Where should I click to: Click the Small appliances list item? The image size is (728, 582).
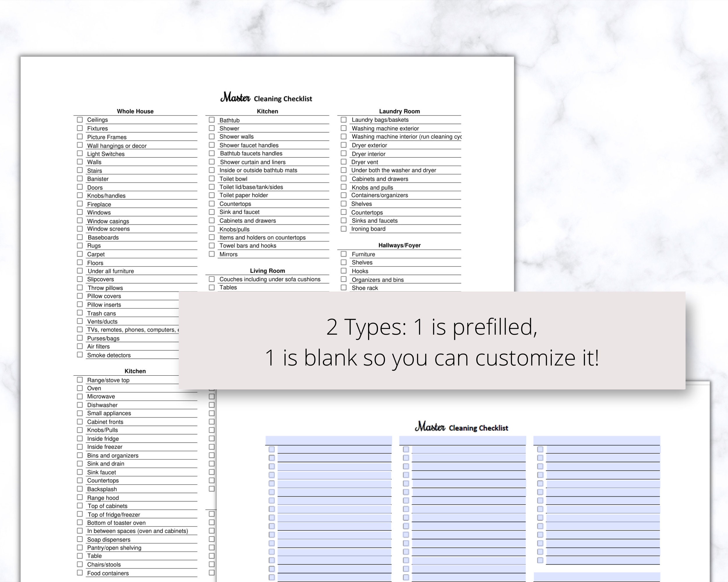[x=109, y=413]
